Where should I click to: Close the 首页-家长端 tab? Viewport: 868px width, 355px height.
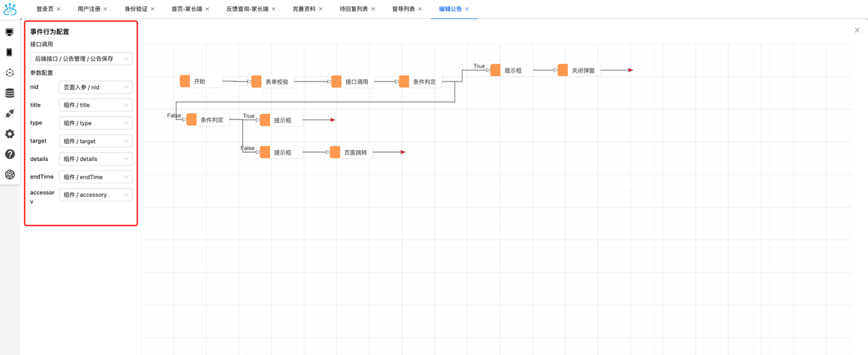[x=208, y=10]
